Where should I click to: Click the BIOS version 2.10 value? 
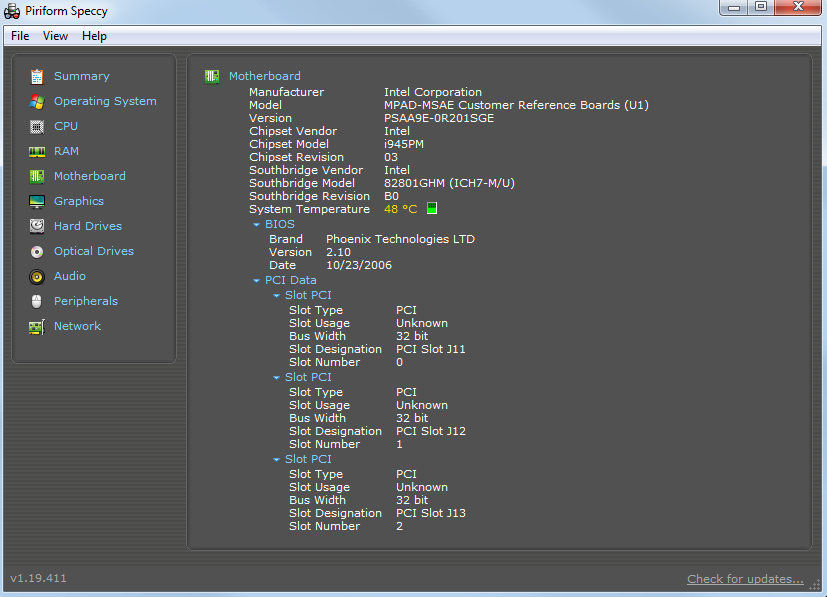tap(338, 252)
